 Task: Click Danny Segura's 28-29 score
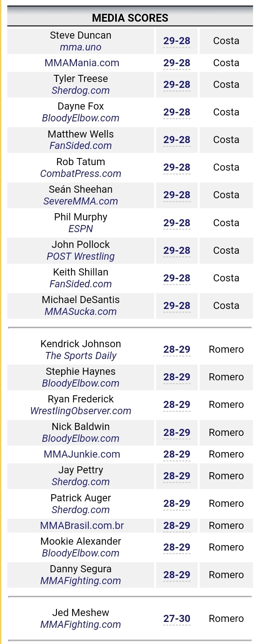(177, 575)
